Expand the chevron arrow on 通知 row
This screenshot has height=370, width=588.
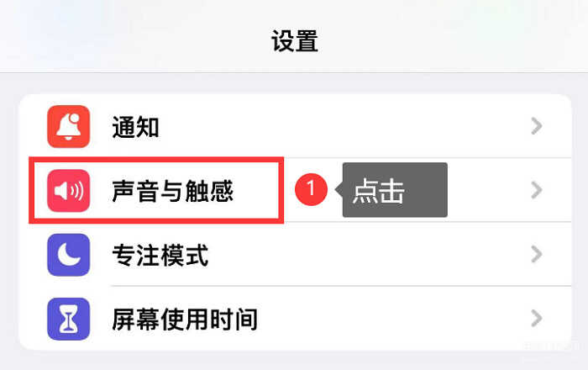[x=537, y=126]
